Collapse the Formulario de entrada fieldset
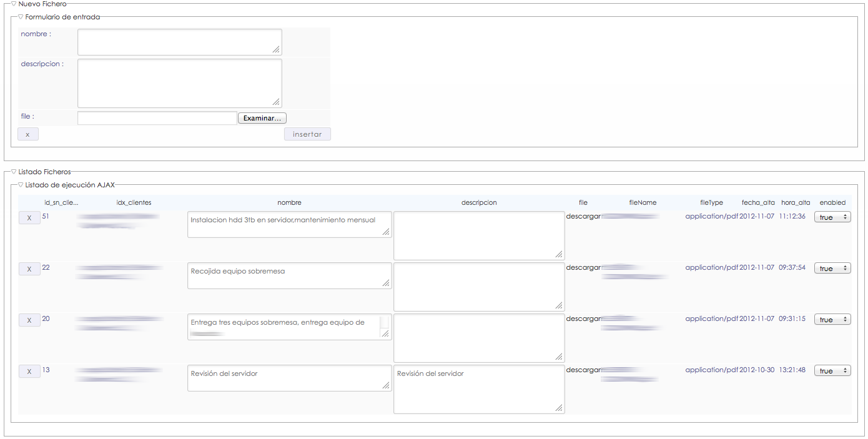This screenshot has width=868, height=439. coord(21,17)
